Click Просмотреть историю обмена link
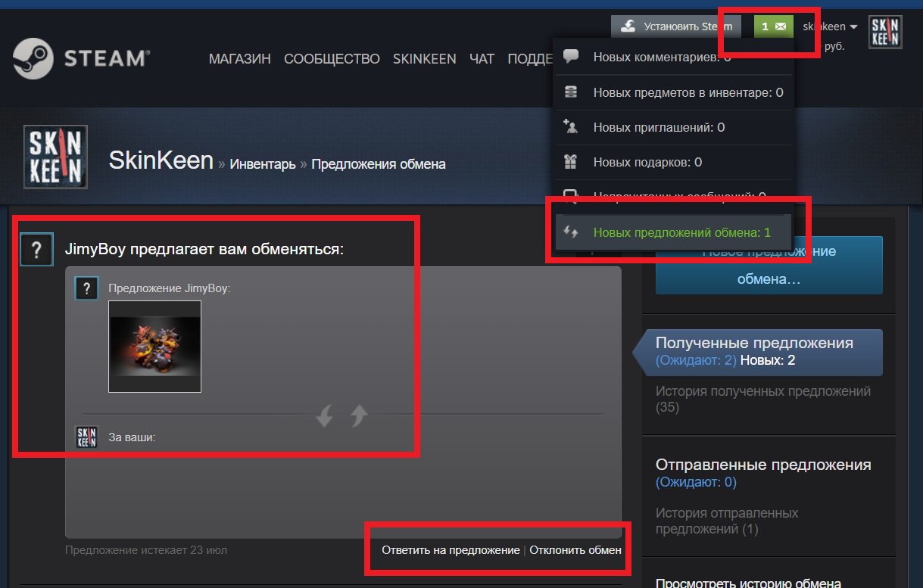The height and width of the screenshot is (588, 923). (748, 583)
